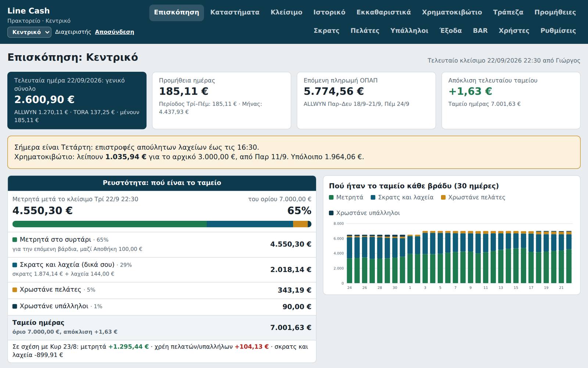Viewport: 588px width, 368px height.
Task: Click the dark Χρωστάνε υπάλληλοι legend swatch
Action: point(331,213)
